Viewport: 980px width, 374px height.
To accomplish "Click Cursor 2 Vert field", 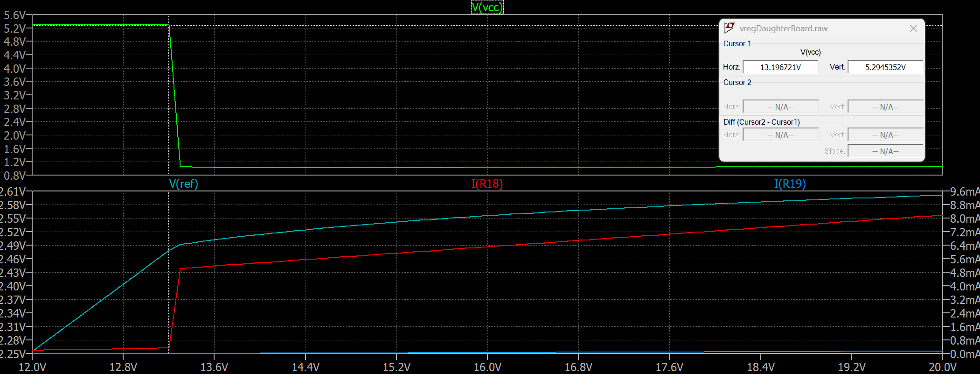I will coord(885,106).
